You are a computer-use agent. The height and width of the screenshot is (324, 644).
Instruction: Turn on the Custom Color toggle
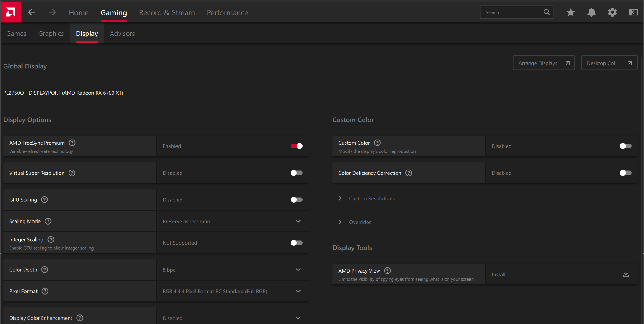click(626, 146)
